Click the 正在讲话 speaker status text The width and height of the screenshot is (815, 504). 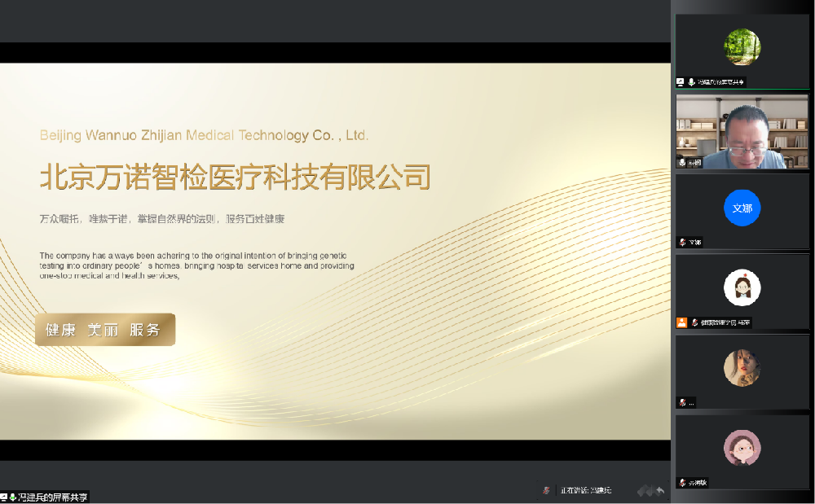tap(586, 490)
